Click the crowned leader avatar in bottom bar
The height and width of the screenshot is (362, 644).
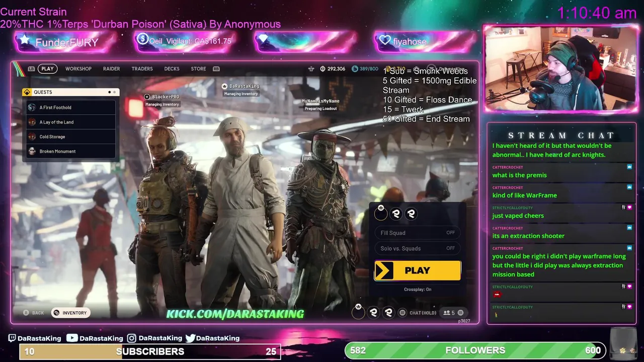(358, 312)
